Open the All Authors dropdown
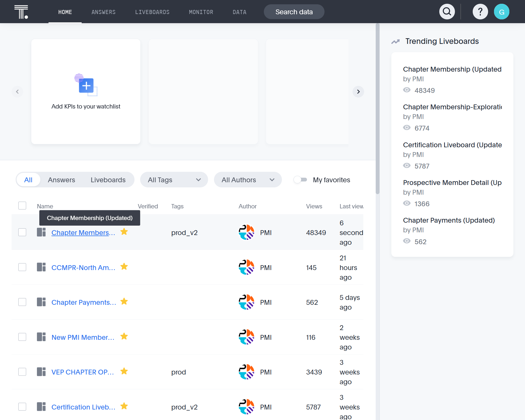Screen dimensions: 525x420 coord(248,180)
